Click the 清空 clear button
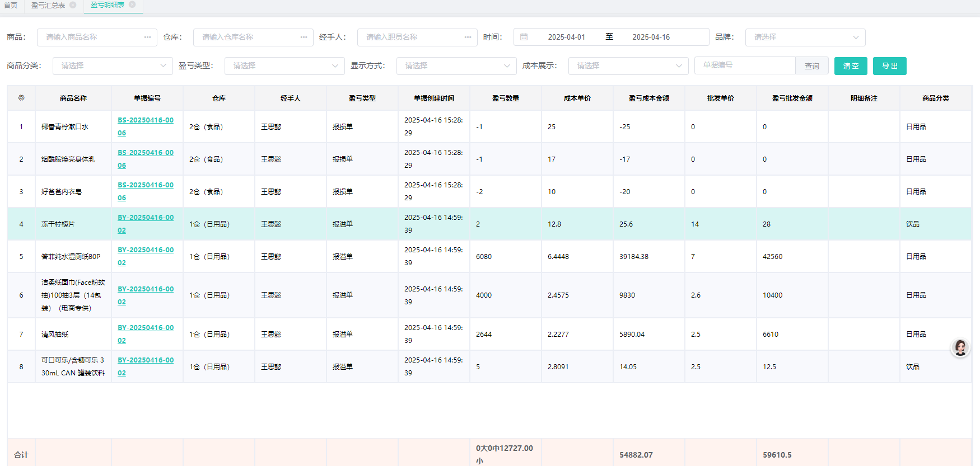This screenshot has width=980, height=466. [851, 66]
